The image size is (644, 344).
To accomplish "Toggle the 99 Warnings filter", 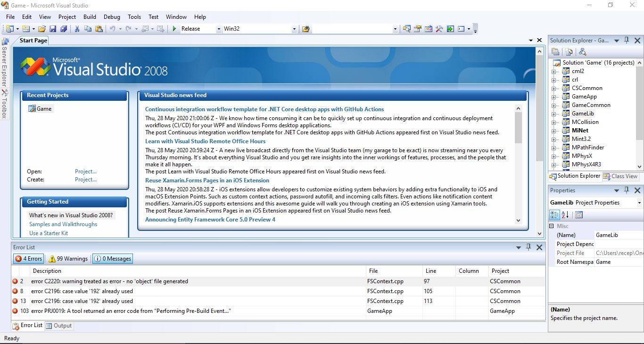I will coord(68,259).
